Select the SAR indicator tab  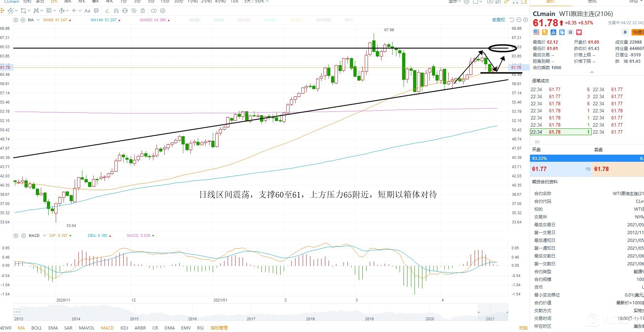68,328
